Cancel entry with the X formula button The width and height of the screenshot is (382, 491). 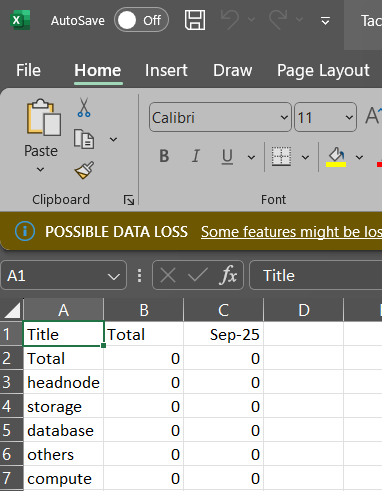(168, 275)
